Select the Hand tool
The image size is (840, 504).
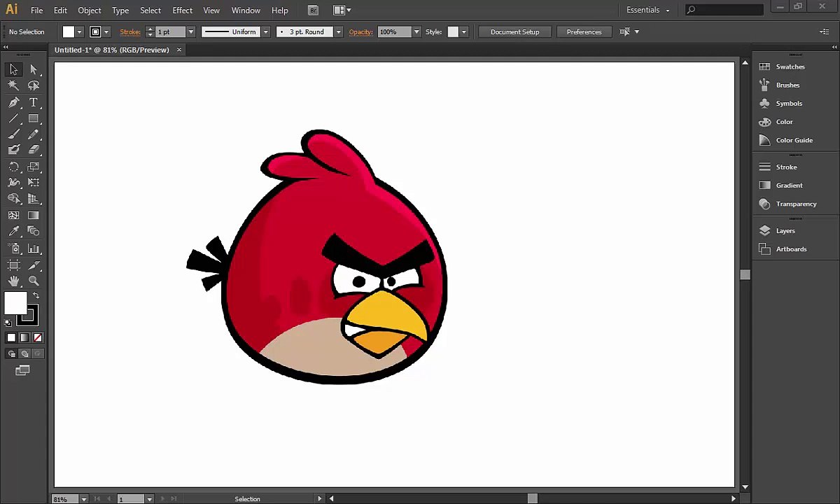click(13, 281)
